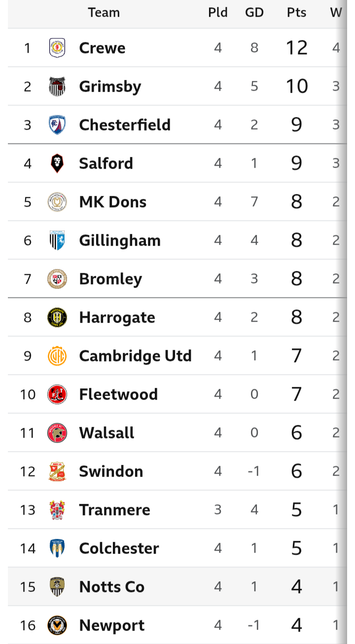Click the Grimsby club crest
The height and width of the screenshot is (644, 355).
57,86
